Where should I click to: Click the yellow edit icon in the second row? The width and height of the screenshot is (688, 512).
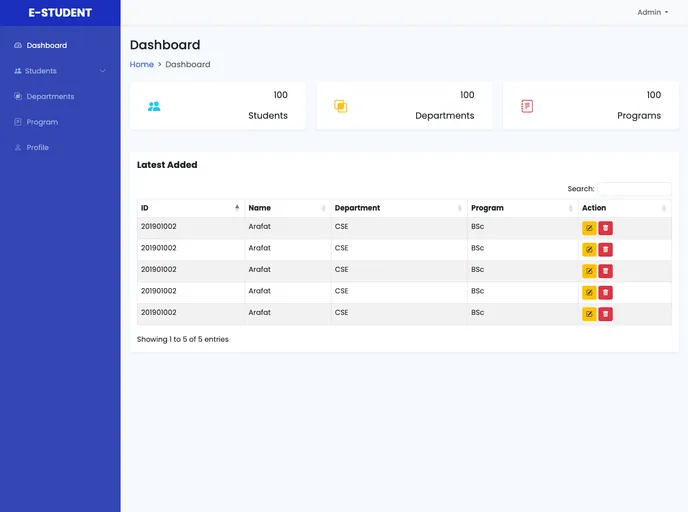(x=589, y=250)
